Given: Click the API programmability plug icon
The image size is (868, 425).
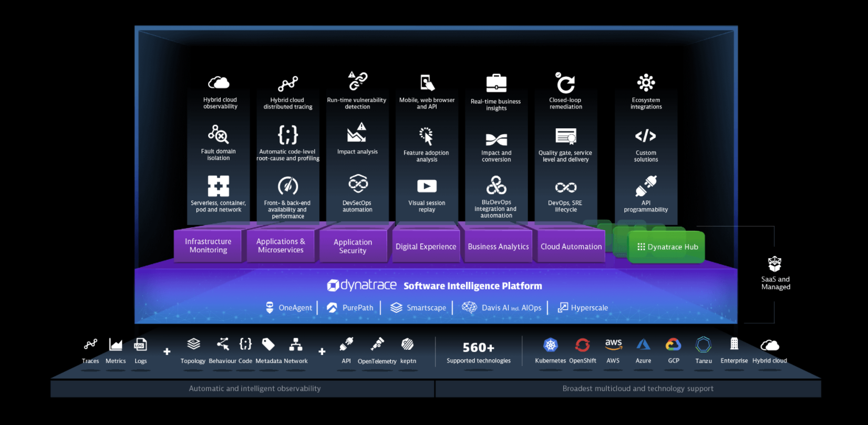Looking at the screenshot, I should pos(646,186).
